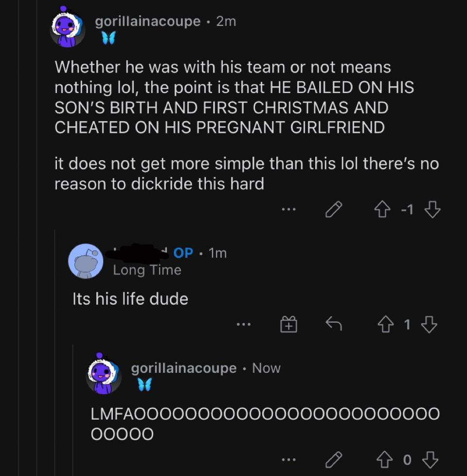The width and height of the screenshot is (467, 476).
Task: Click the gray Reddit avatar of the OP
Action: [87, 261]
